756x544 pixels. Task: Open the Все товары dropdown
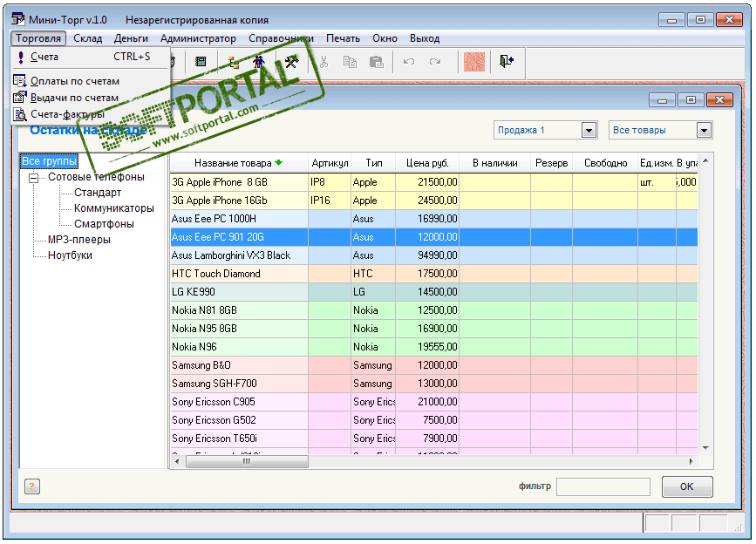(704, 130)
